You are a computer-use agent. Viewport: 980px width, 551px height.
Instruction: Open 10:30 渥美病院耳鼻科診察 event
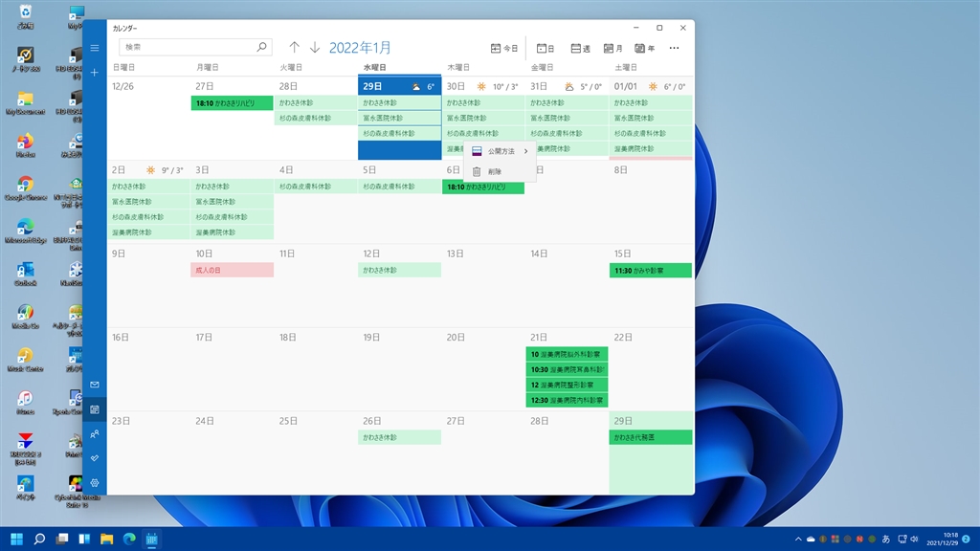(567, 370)
